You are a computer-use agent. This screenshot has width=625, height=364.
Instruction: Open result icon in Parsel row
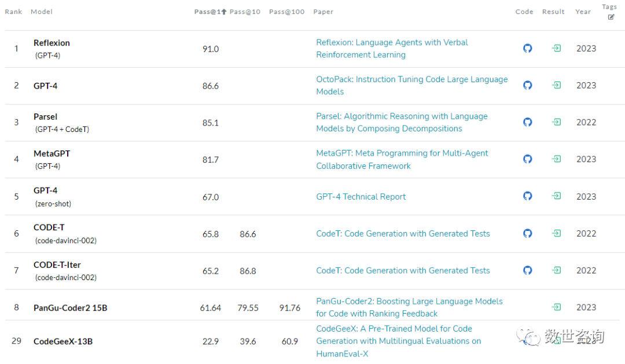click(557, 122)
